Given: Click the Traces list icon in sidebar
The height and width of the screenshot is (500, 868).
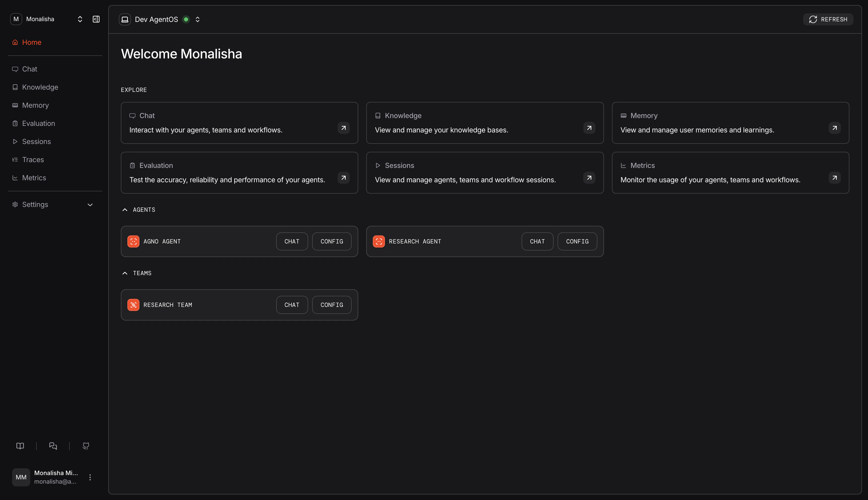Looking at the screenshot, I should [15, 160].
